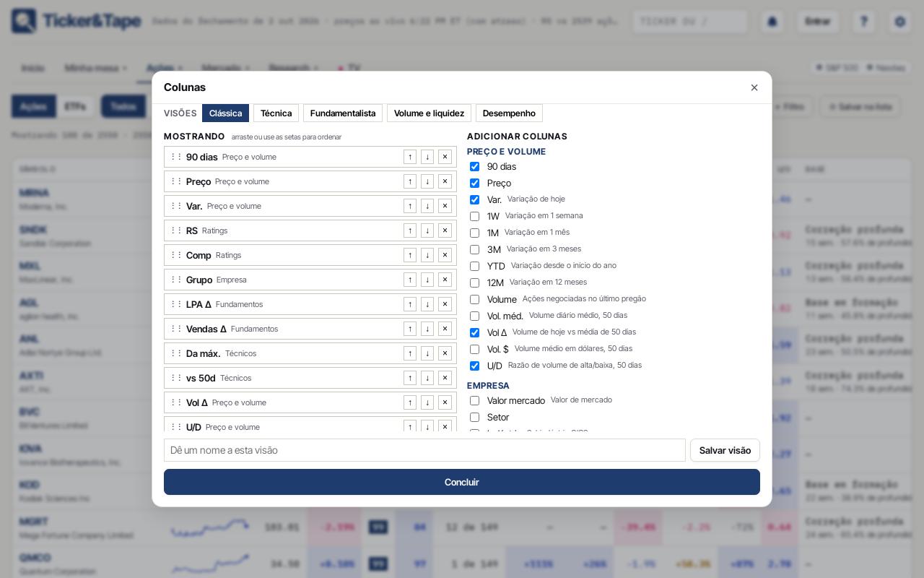Enable the 1W weekly variation checkbox
The width and height of the screenshot is (924, 578).
tap(474, 216)
